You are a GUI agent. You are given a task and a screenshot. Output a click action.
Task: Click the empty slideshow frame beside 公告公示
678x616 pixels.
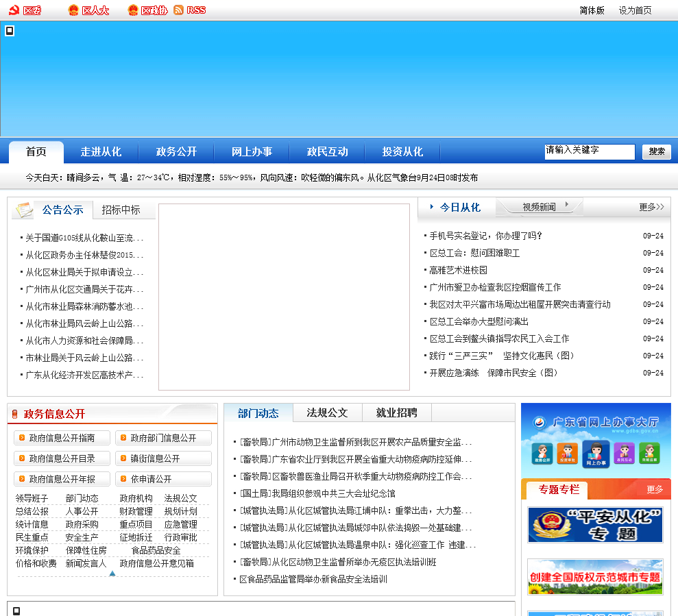tap(284, 297)
